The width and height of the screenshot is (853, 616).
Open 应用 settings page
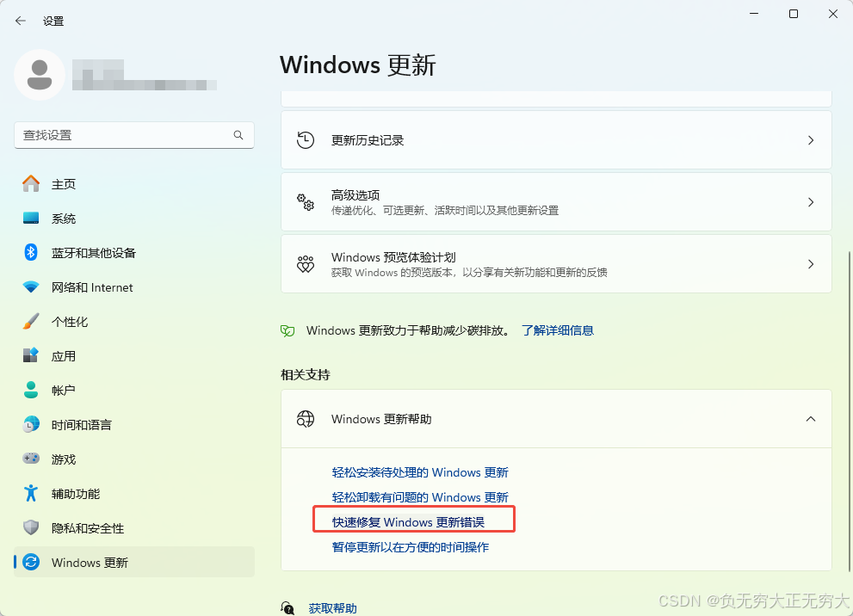pos(133,355)
